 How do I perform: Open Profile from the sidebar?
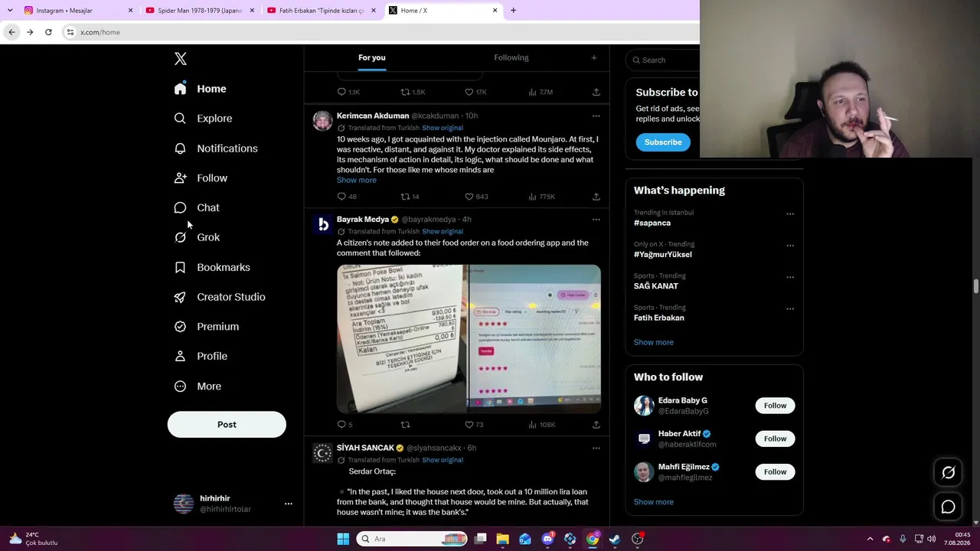coord(201,356)
